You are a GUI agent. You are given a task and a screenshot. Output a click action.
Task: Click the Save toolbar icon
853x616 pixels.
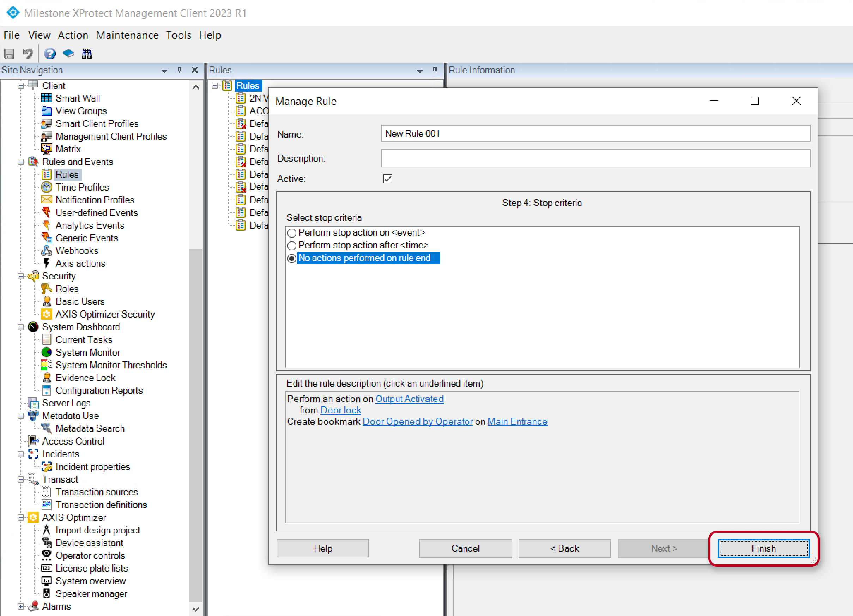[x=9, y=54]
